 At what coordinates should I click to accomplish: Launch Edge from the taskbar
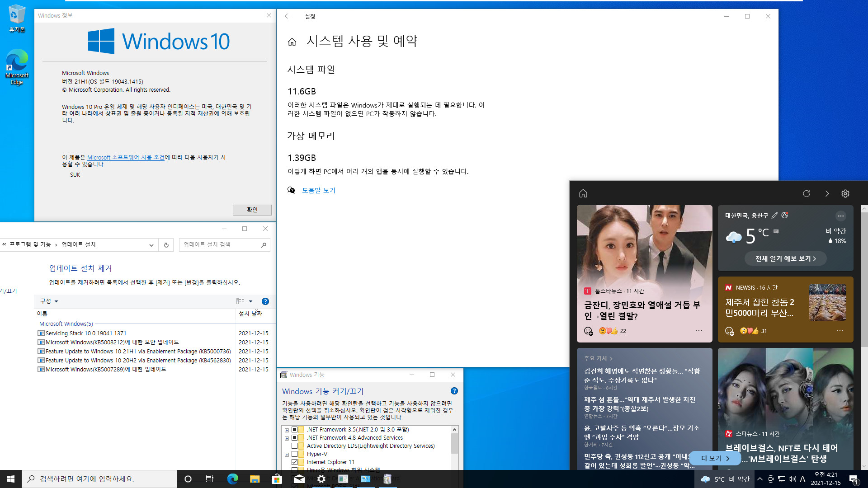(x=232, y=479)
